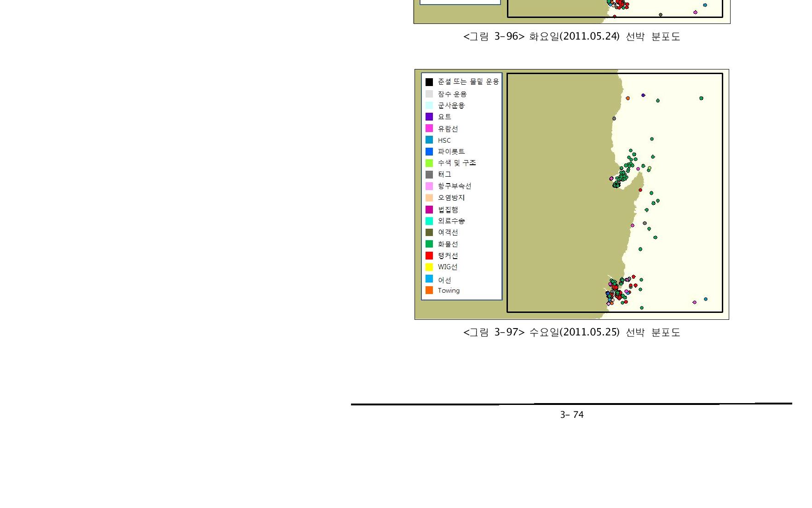Pick the green 화물선 legend swatch

[429, 244]
